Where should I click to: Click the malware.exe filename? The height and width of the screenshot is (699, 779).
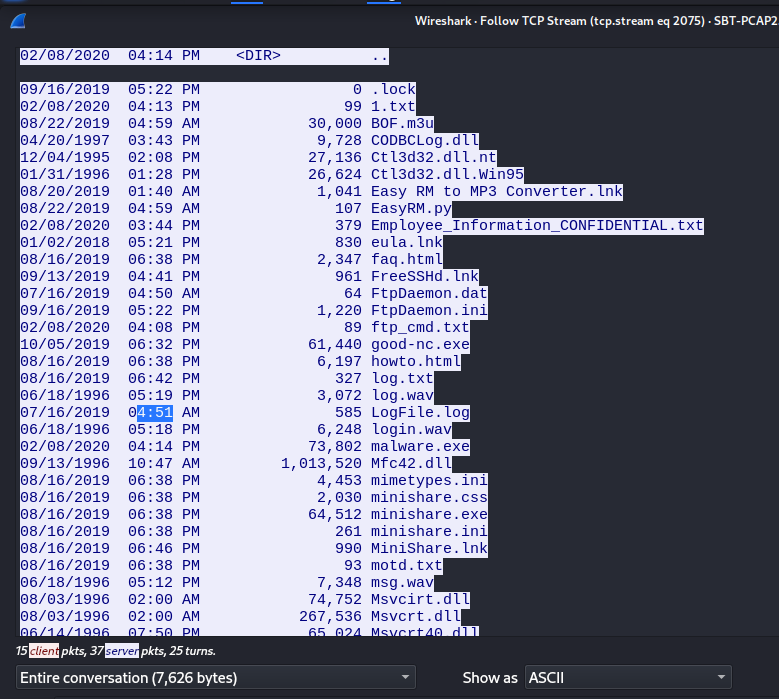click(420, 446)
